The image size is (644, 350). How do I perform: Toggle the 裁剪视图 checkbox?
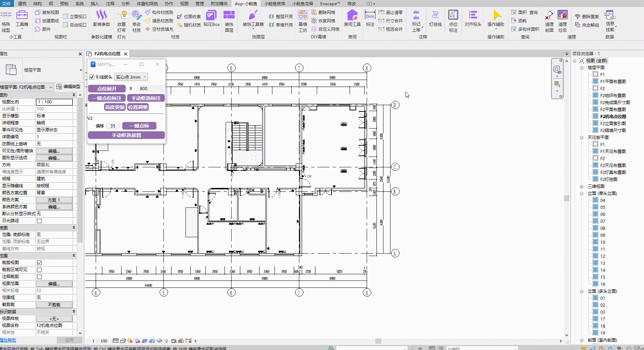click(39, 263)
